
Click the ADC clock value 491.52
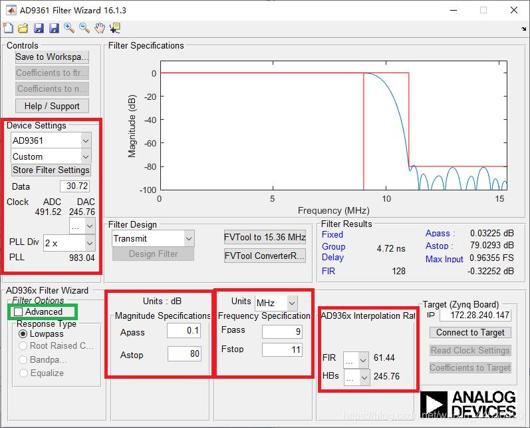tap(48, 212)
